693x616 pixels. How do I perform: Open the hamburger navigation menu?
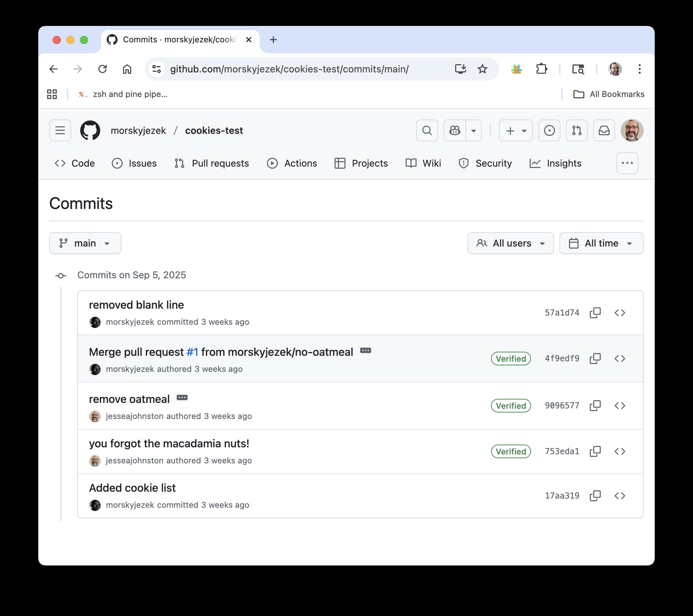coord(60,130)
